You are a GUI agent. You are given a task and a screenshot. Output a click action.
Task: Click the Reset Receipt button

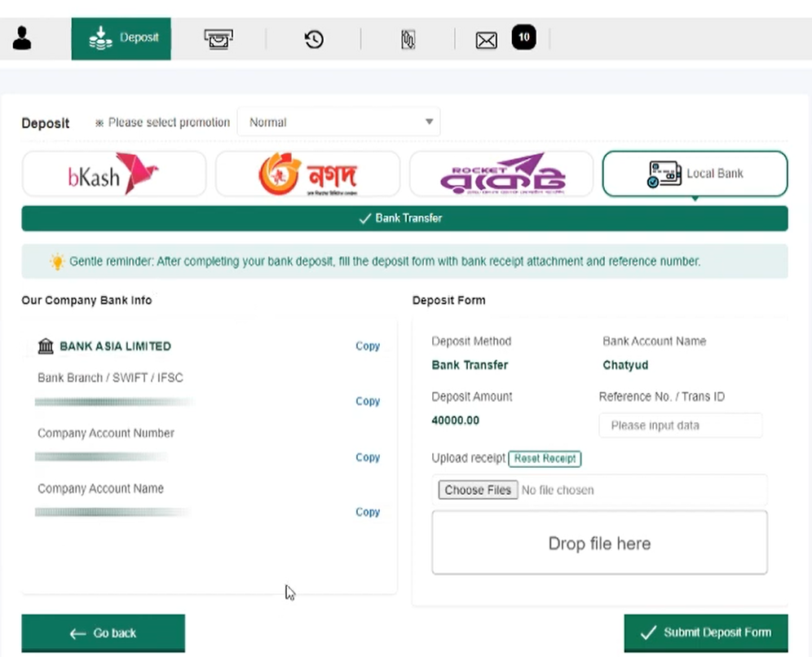[545, 459]
